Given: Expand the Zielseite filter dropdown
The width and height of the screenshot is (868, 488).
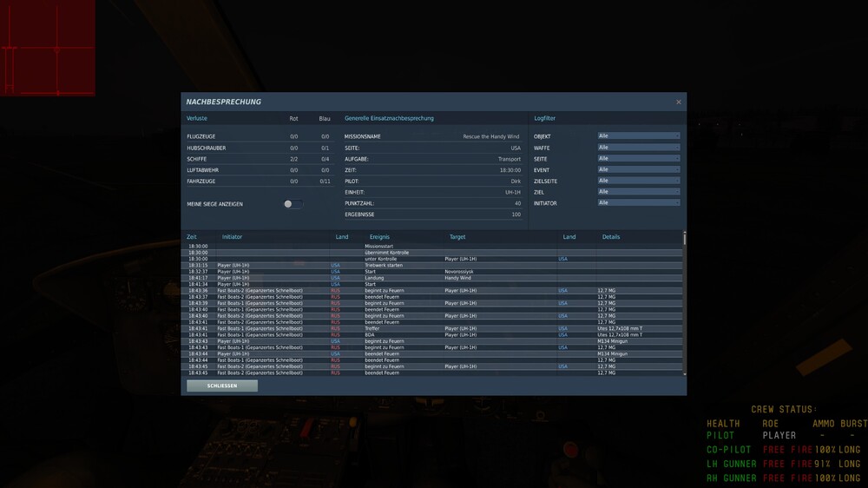Looking at the screenshot, I should (638, 181).
